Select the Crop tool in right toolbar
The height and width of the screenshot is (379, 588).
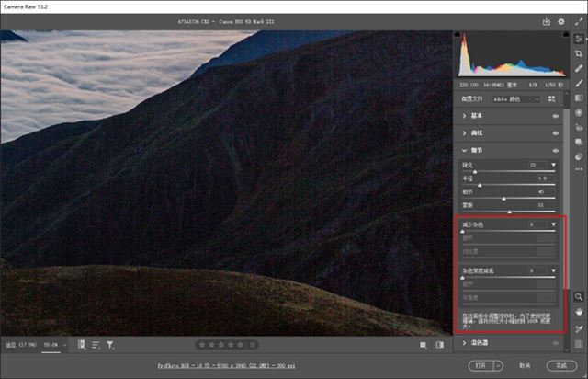[x=579, y=52]
